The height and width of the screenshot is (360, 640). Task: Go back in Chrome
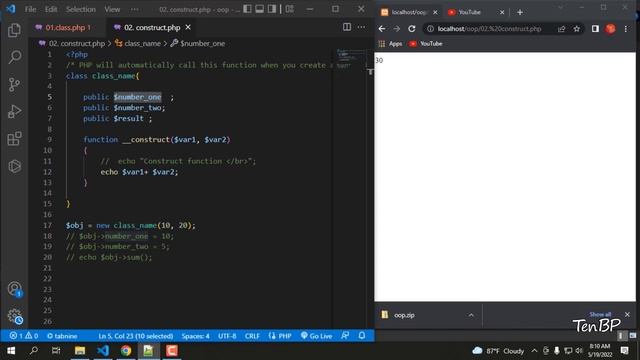point(382,29)
